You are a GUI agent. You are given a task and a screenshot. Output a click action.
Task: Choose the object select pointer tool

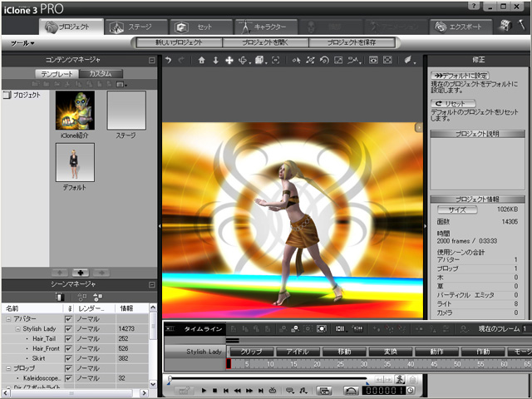tap(296, 61)
